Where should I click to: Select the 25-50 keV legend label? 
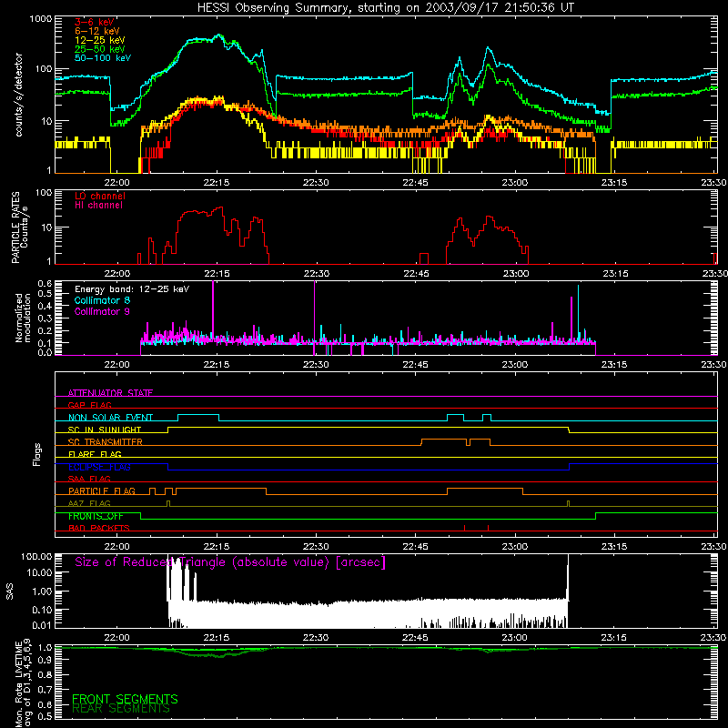[x=100, y=49]
